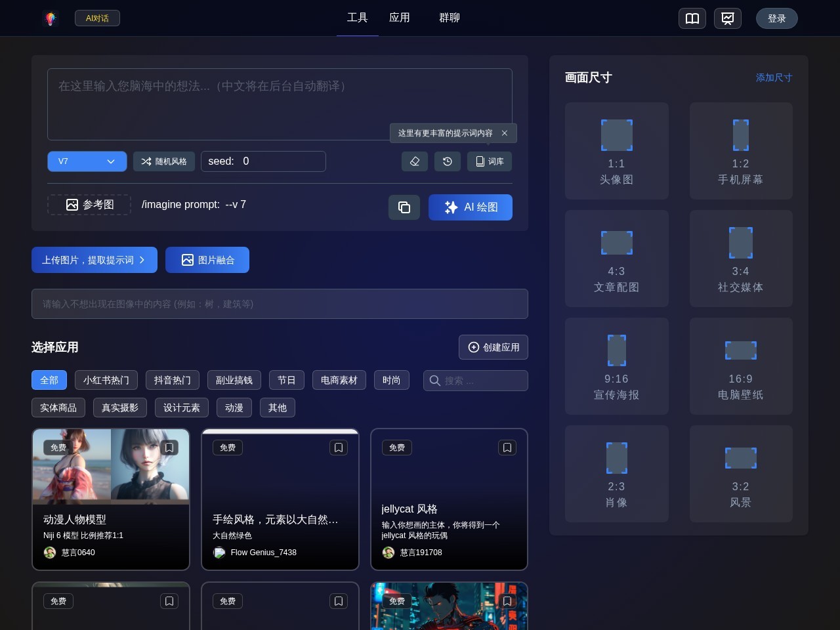840x630 pixels.
Task: Select the 3:2 风景 size
Action: (x=741, y=474)
